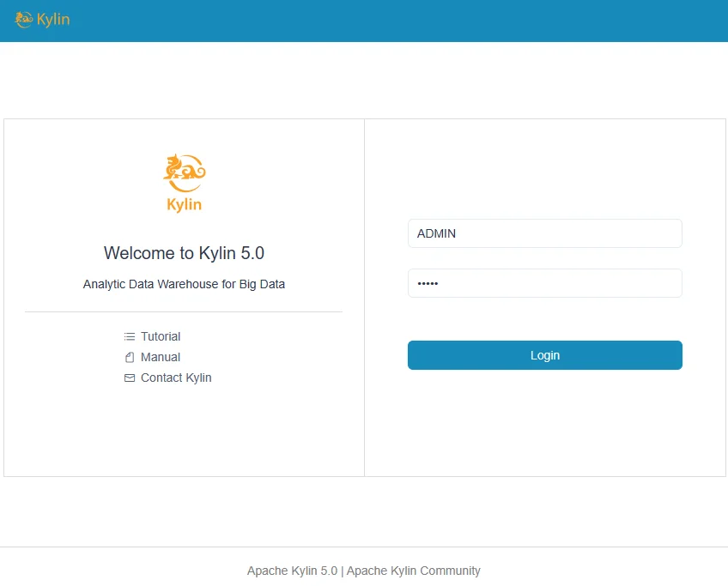Click the orange Kylin wordmark below dragon
This screenshot has height=586, width=728.
coord(184,204)
